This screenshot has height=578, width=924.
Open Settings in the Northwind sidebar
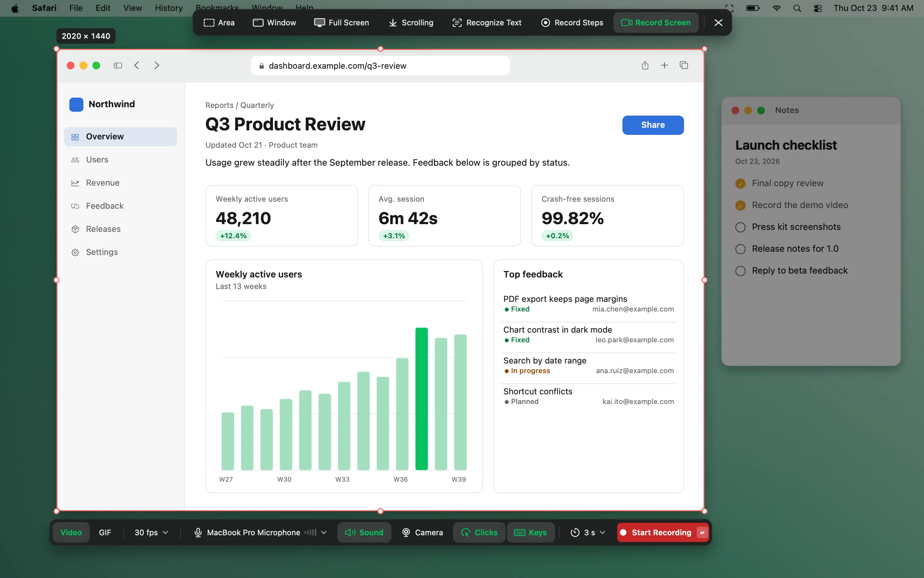[121, 252]
